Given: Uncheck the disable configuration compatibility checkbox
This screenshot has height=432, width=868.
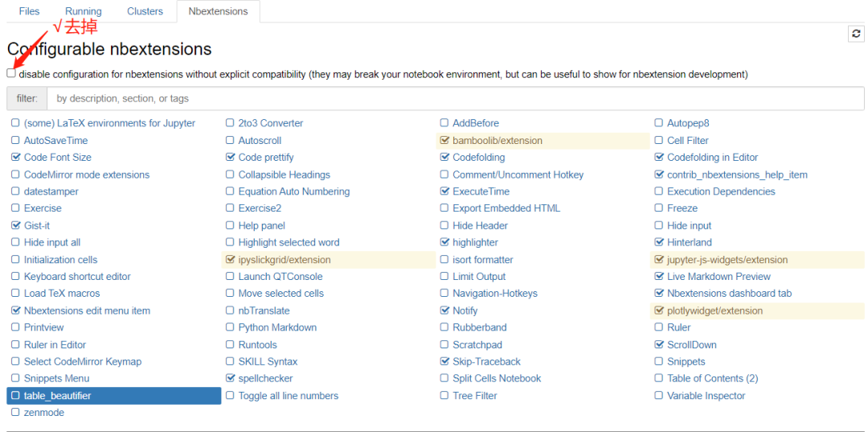Looking at the screenshot, I should [x=11, y=73].
